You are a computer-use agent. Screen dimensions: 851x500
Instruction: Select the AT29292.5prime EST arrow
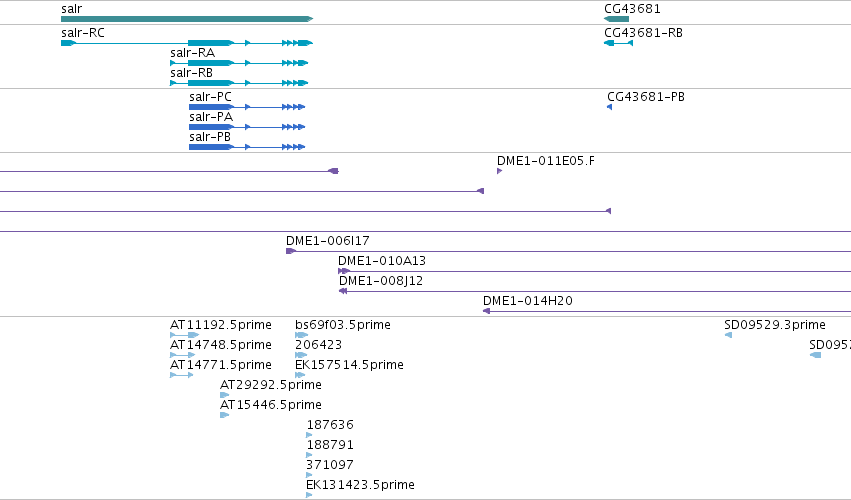225,395
